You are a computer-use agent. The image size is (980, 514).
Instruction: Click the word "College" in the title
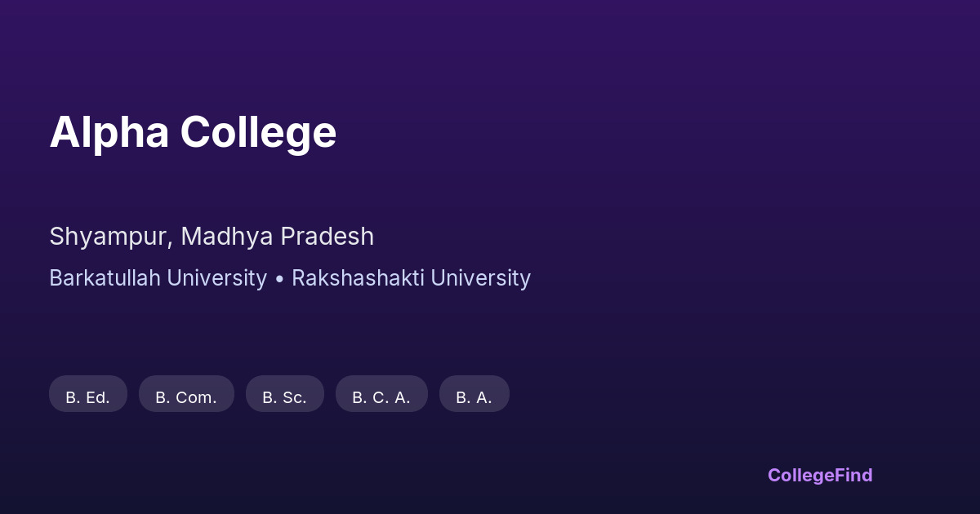258,132
